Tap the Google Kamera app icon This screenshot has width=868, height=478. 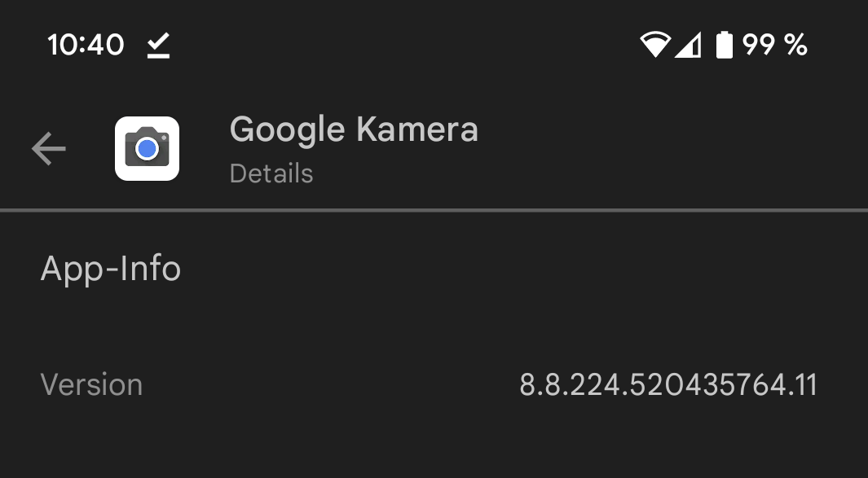pyautogui.click(x=147, y=148)
